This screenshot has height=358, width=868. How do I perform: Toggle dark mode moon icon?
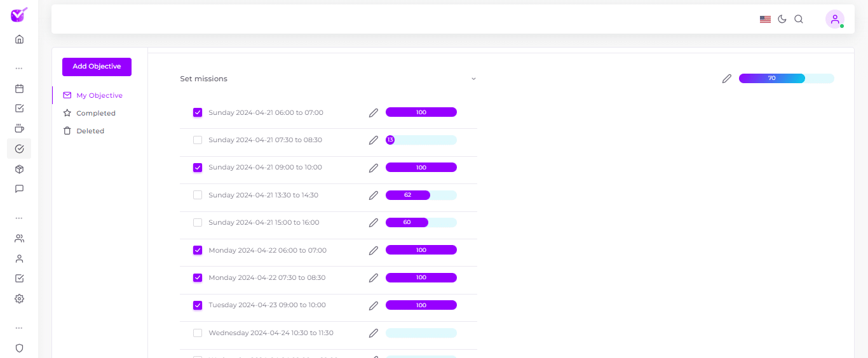[782, 19]
